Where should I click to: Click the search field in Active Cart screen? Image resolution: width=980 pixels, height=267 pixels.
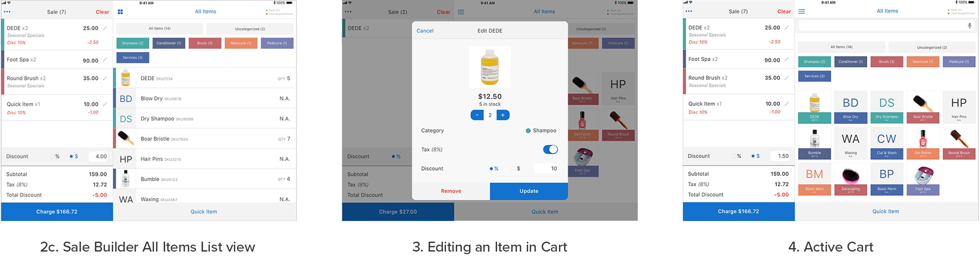887,25
